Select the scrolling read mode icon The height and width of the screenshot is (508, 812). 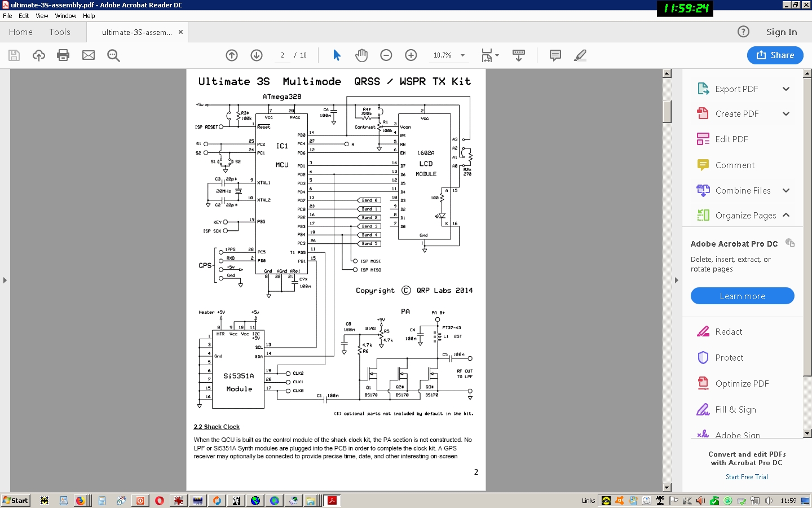[519, 55]
